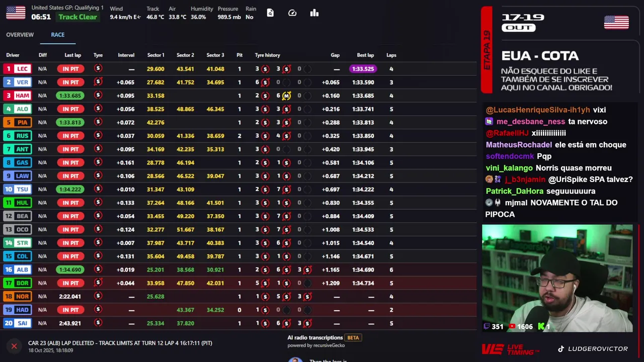Click the current tyre icon in RUS row

98,135
